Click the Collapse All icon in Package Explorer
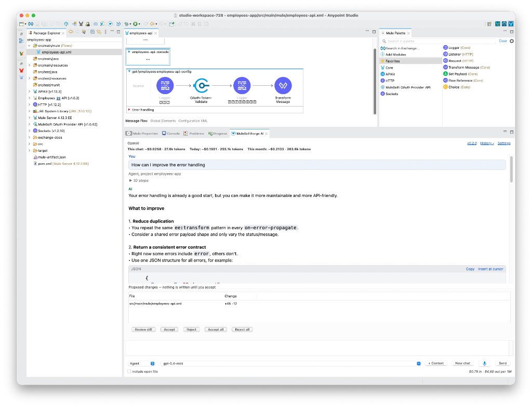The image size is (532, 407). point(92,32)
